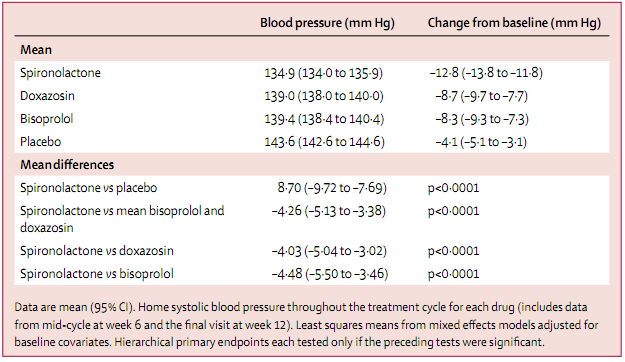Select the Mean section heading
Viewport: 625px width, 362px height.
[36, 50]
